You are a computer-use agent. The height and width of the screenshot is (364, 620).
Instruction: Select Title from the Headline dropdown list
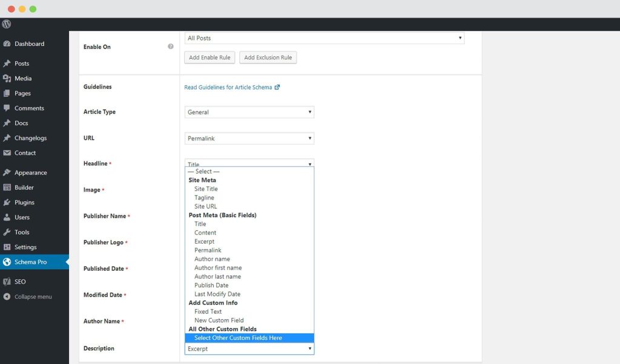[200, 224]
